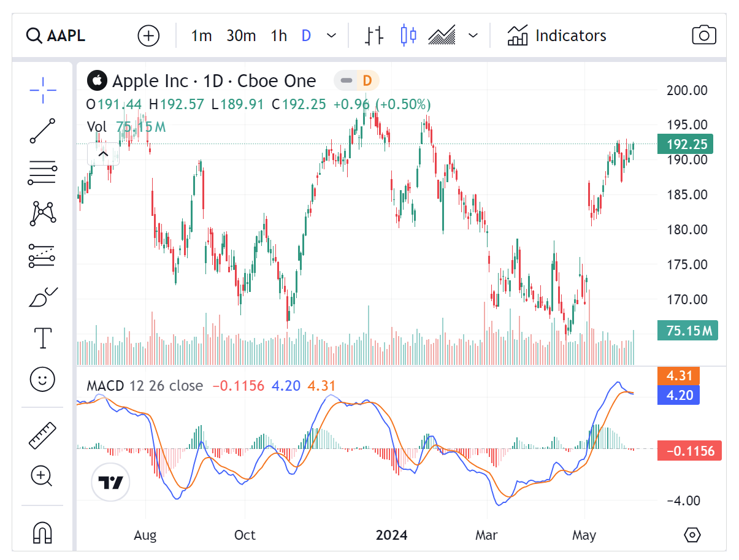This screenshot has width=739, height=560.
Task: Toggle the candlestick chart style
Action: (408, 36)
